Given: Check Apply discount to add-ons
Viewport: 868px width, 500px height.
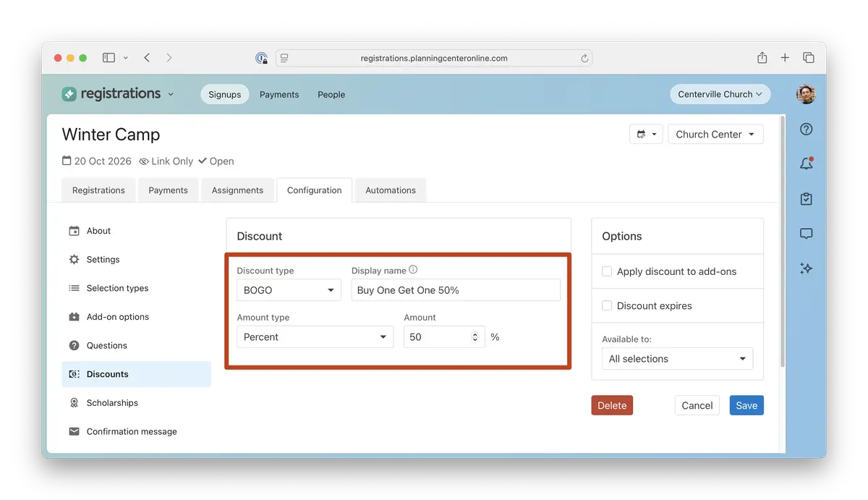Looking at the screenshot, I should [607, 271].
